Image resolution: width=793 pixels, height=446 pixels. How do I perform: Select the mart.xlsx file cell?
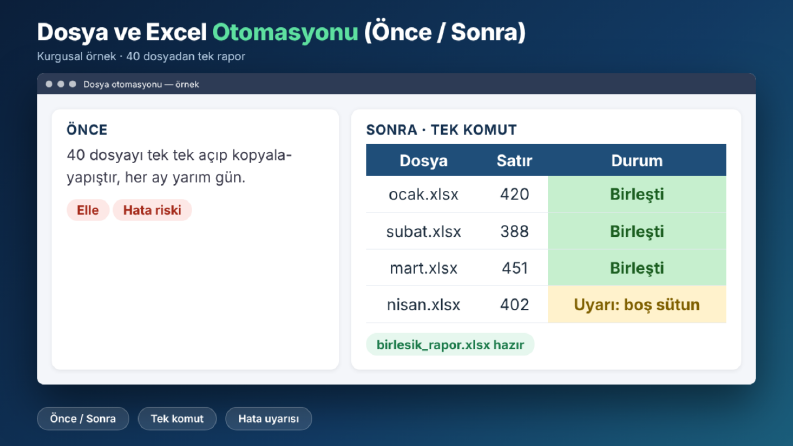tap(423, 267)
